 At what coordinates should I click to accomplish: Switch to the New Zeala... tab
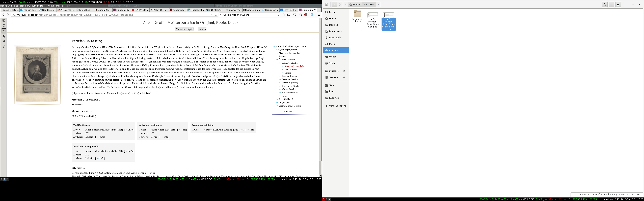[x=252, y=10]
